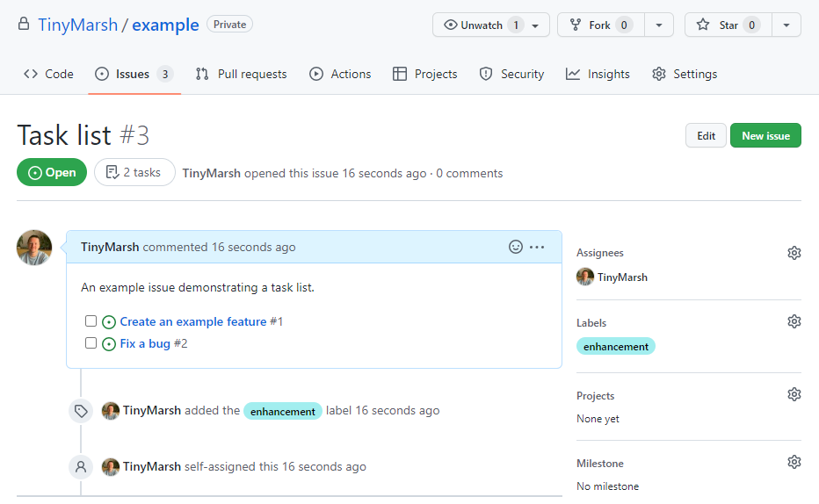The width and height of the screenshot is (819, 504).
Task: Open the Pull requests tab
Action: coord(242,74)
